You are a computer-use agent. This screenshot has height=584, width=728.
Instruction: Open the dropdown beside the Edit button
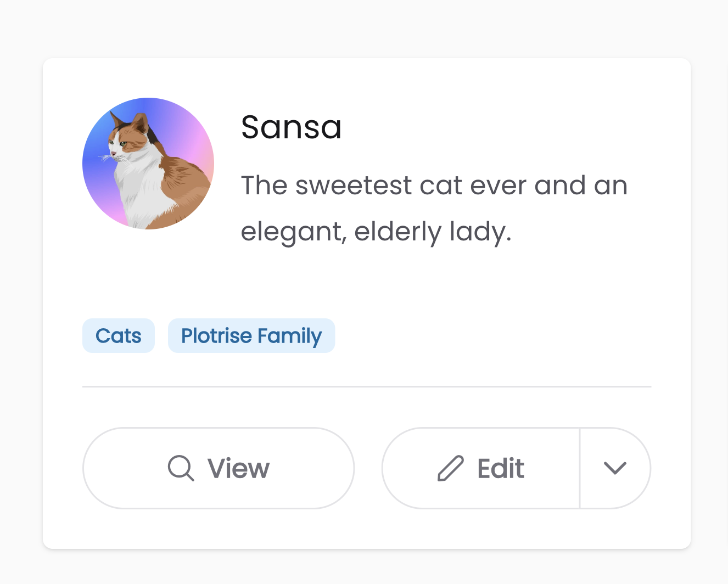(x=615, y=468)
